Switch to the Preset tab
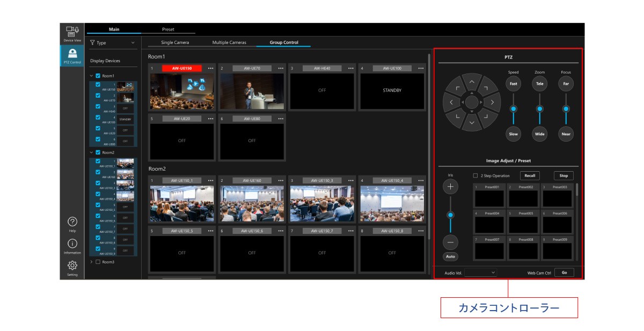This screenshot has width=644, height=331. coord(168,30)
